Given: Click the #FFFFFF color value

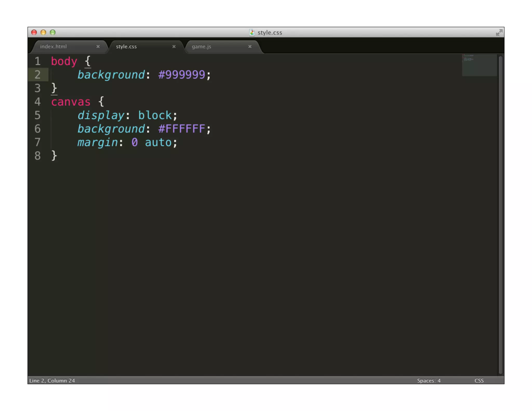Looking at the screenshot, I should (182, 129).
